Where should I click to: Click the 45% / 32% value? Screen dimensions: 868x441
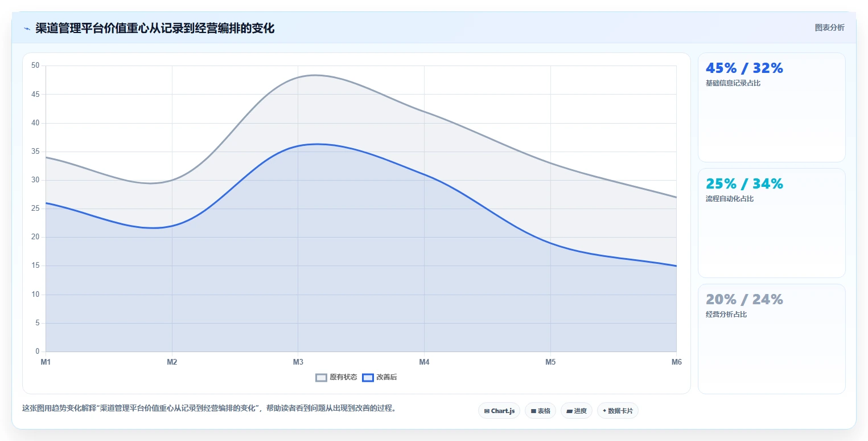744,68
